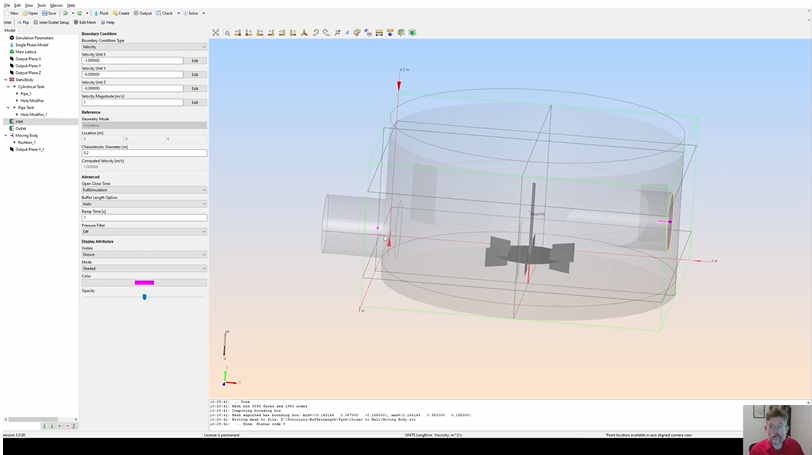Open the Tools menu

tap(43, 5)
